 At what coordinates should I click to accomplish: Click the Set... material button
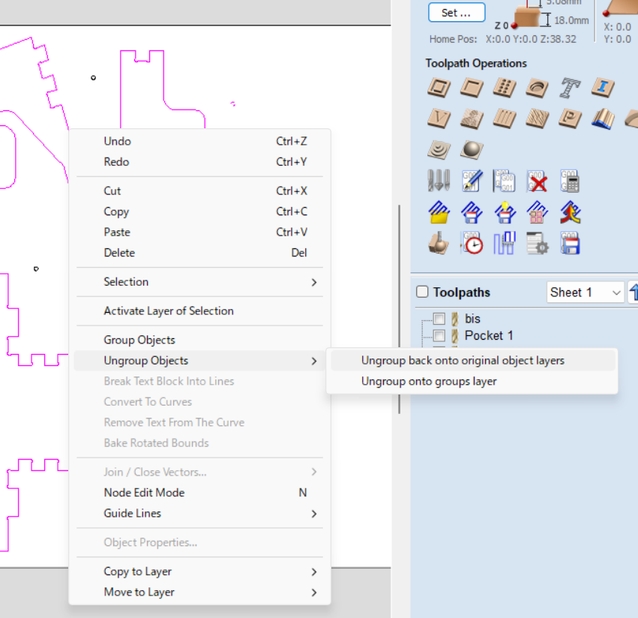[457, 13]
